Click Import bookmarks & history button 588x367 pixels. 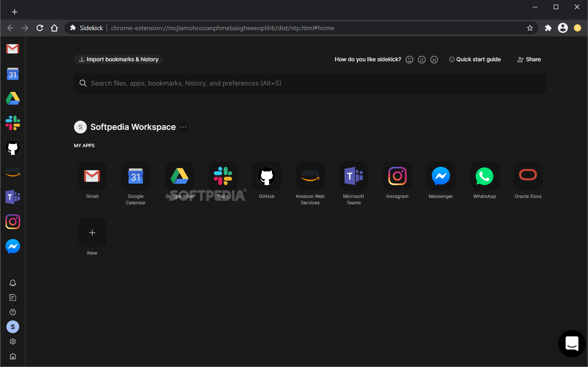[119, 59]
